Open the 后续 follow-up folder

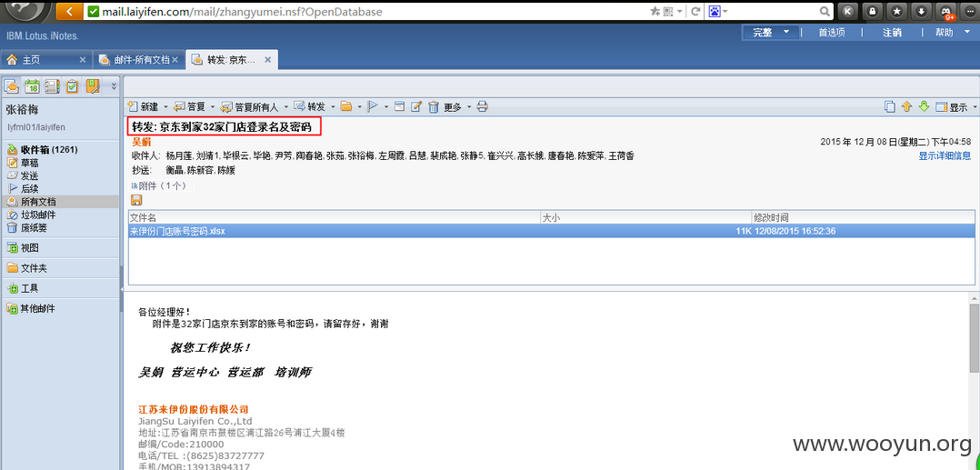click(x=29, y=189)
